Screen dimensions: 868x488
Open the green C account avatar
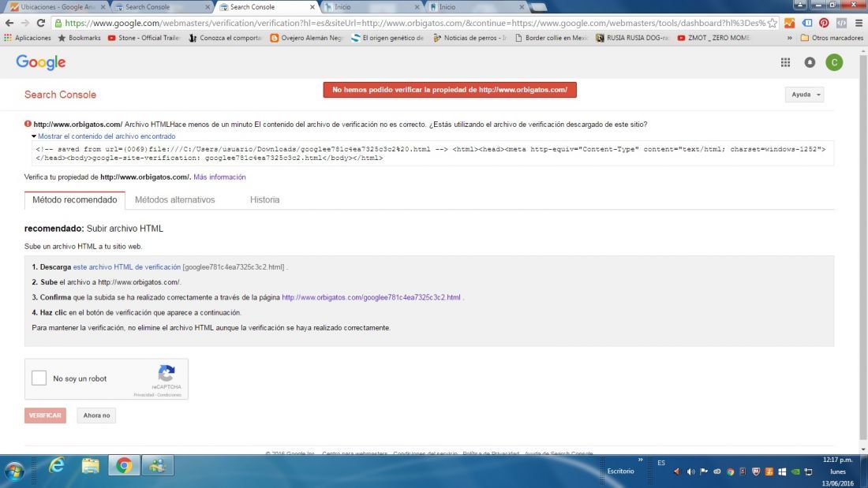click(834, 62)
